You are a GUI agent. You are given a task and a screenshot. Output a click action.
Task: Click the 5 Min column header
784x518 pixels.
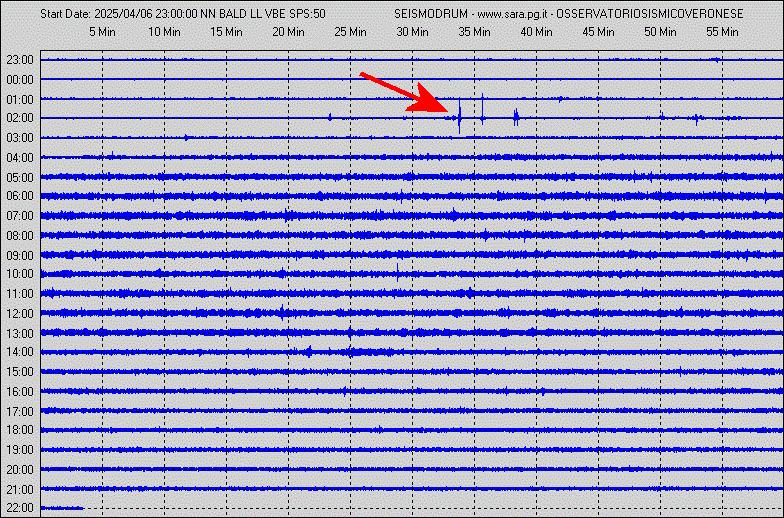click(102, 32)
